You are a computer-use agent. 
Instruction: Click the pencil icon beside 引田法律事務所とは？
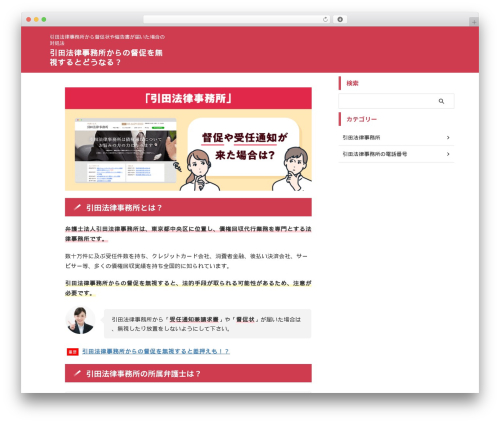[x=77, y=207]
